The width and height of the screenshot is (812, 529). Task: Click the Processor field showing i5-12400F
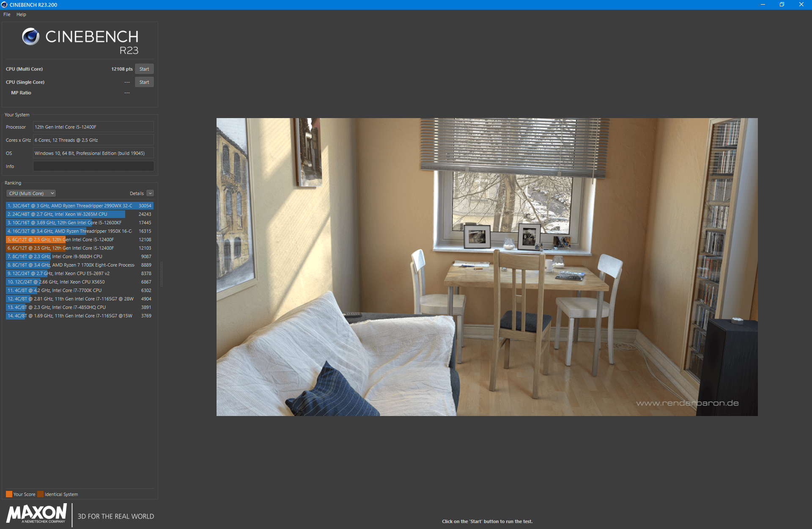point(93,127)
